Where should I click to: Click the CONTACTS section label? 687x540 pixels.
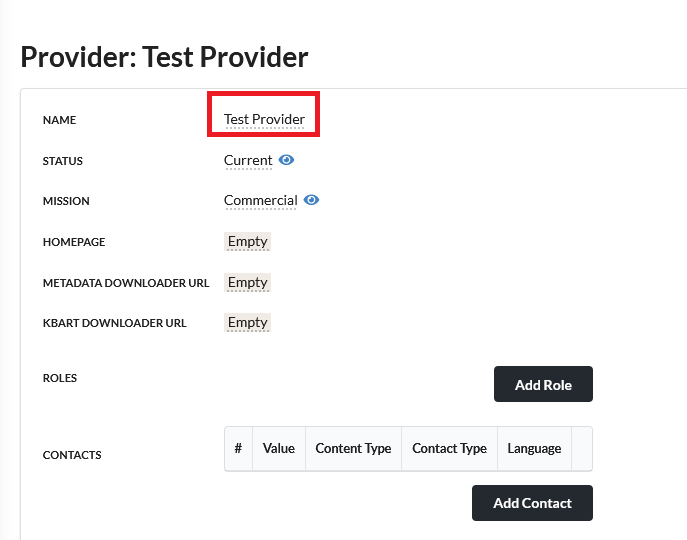point(72,455)
